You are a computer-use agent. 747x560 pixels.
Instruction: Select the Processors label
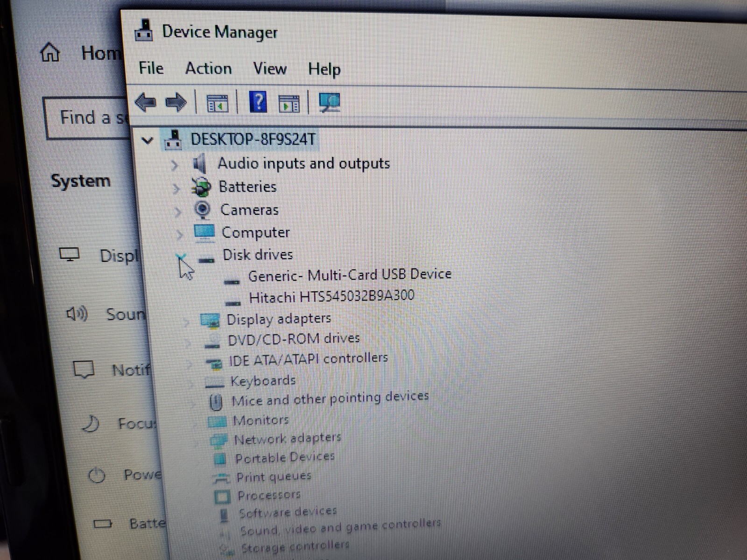click(269, 495)
